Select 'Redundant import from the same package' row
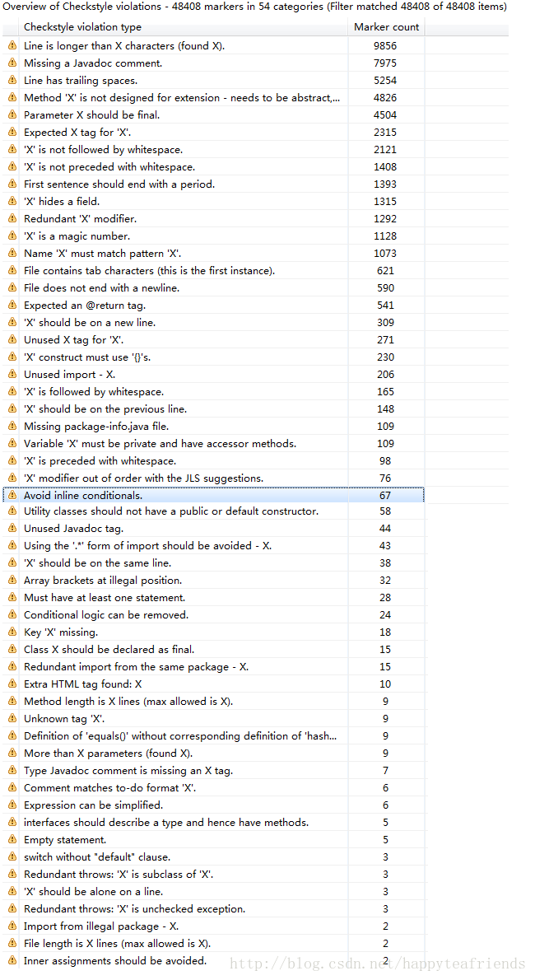Image resolution: width=535 pixels, height=980 pixels. pyautogui.click(x=214, y=667)
